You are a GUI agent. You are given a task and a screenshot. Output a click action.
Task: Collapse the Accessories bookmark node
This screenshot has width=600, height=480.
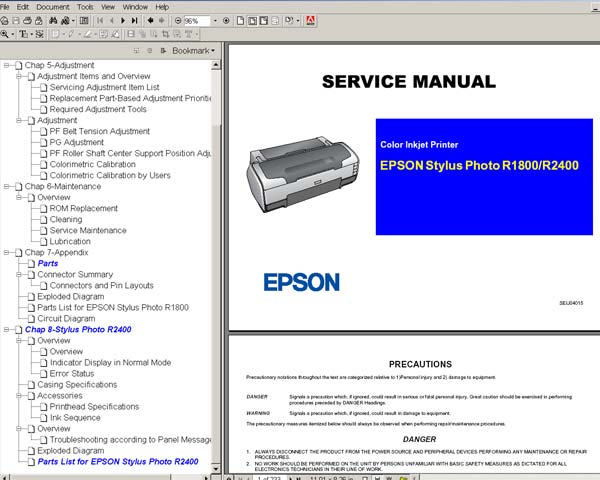pyautogui.click(x=19, y=396)
